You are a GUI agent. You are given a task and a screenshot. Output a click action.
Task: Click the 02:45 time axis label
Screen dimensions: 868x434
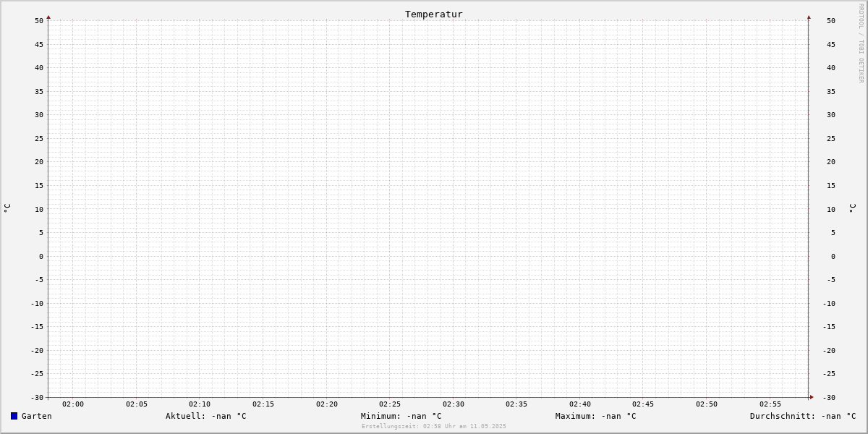(643, 404)
